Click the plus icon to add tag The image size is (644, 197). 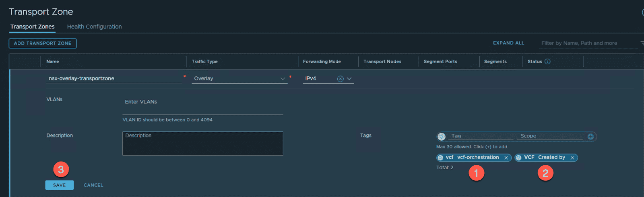click(x=590, y=137)
